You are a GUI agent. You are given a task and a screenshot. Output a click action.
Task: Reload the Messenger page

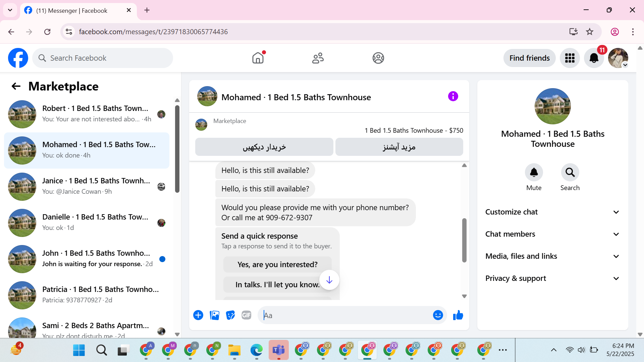(x=47, y=32)
